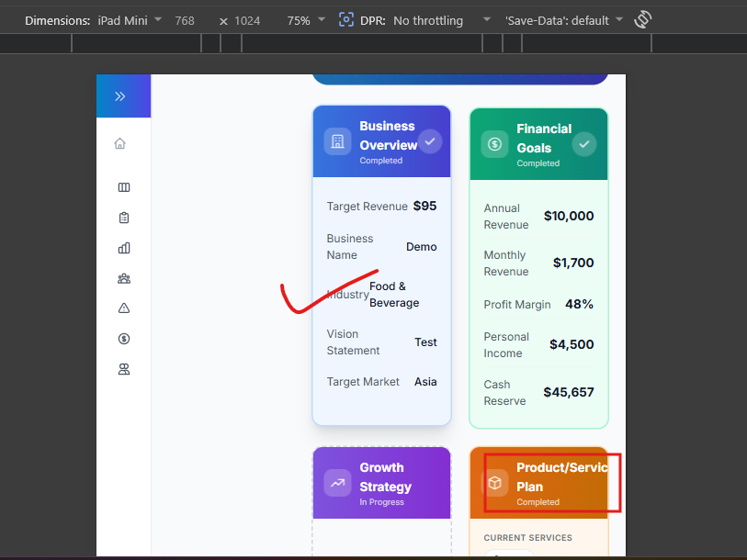Open the Home sidebar icon

120,143
